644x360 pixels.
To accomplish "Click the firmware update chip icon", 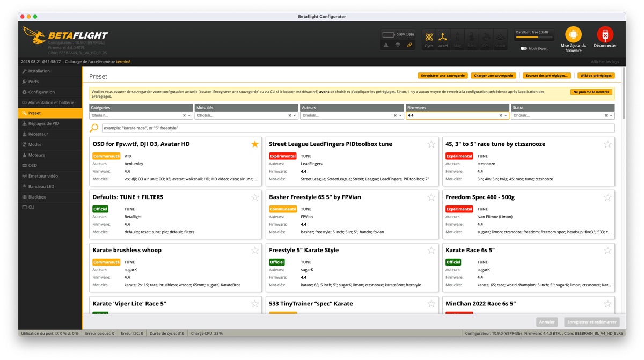I will pyautogui.click(x=573, y=34).
